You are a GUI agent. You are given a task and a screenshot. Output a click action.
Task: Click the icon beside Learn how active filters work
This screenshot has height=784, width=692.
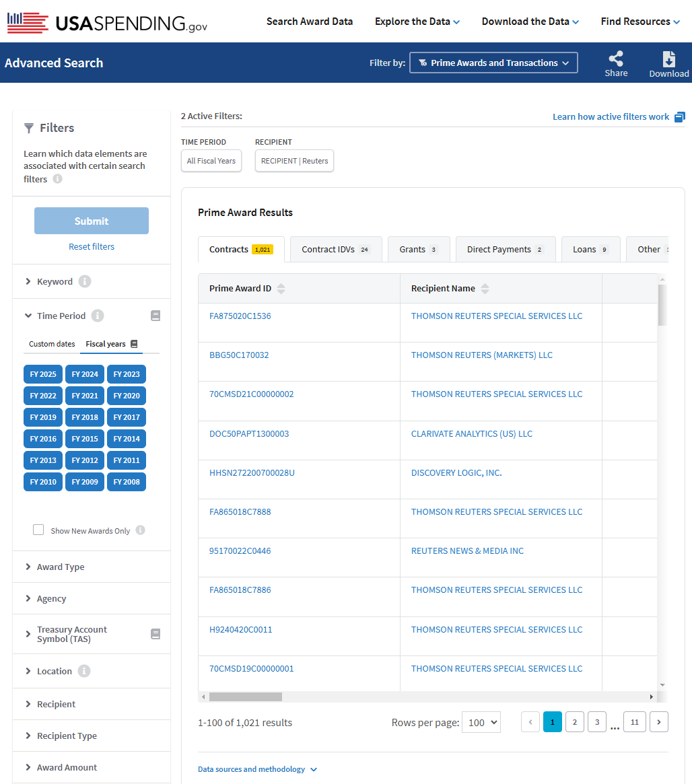(679, 117)
